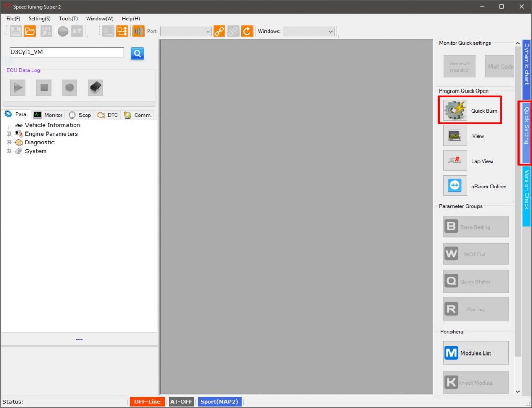Open iView from its monitor icon
532x408 pixels.
pos(455,136)
